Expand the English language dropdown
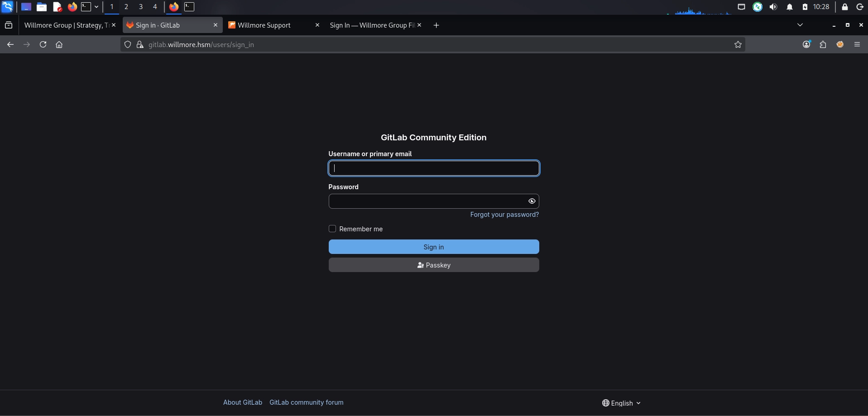Screen dimensions: 868x416 [621, 403]
